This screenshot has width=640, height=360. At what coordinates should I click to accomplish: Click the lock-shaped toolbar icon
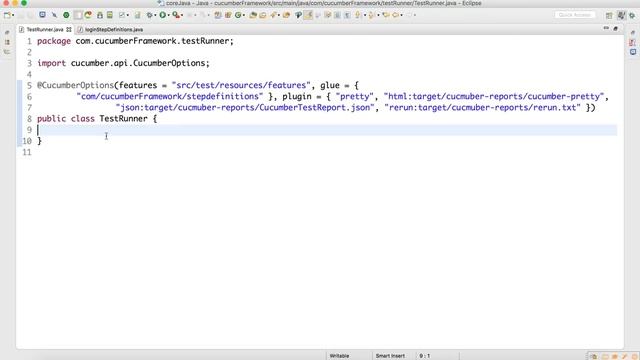pyautogui.click(x=100, y=15)
